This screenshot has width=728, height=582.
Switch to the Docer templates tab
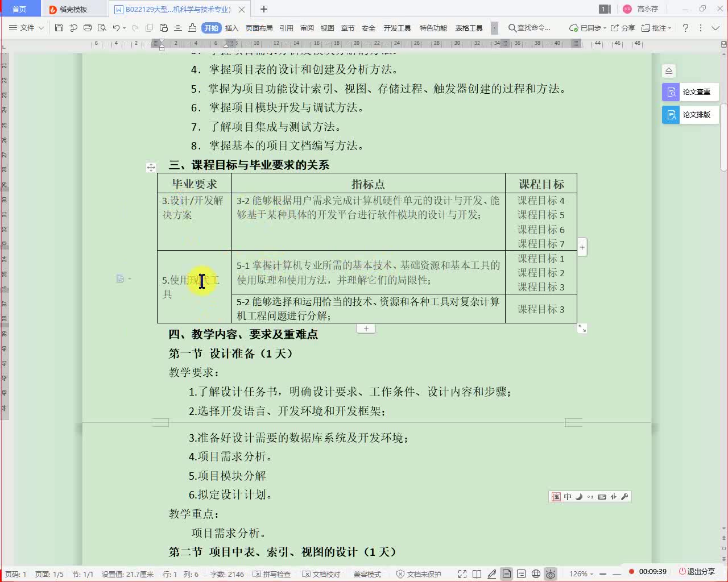point(73,9)
